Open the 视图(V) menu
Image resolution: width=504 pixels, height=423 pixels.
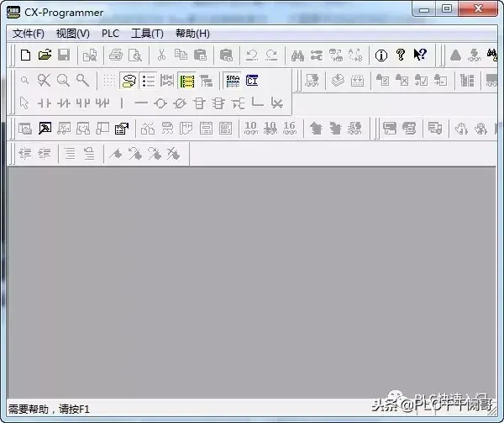[72, 34]
